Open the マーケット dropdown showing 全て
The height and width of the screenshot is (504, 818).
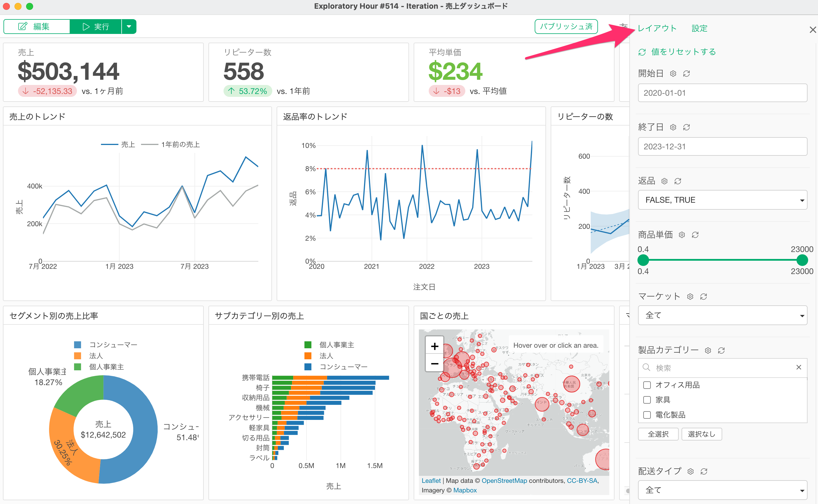[x=722, y=315]
